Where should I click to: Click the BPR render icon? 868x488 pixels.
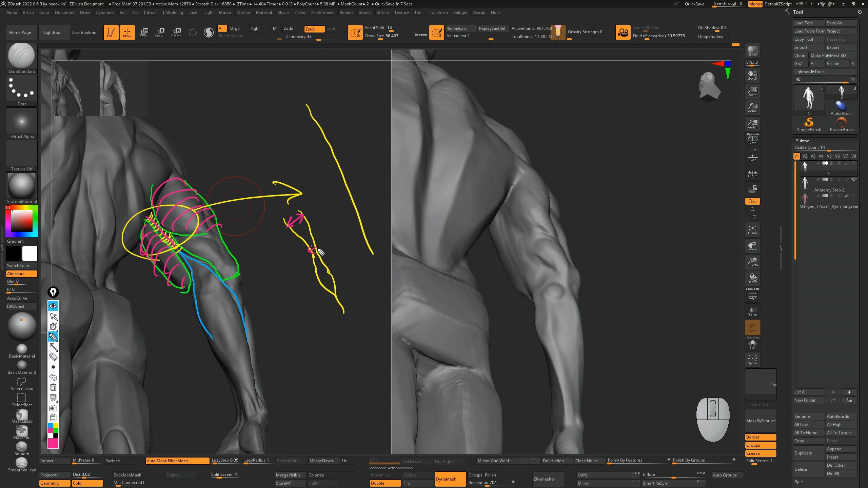click(752, 51)
